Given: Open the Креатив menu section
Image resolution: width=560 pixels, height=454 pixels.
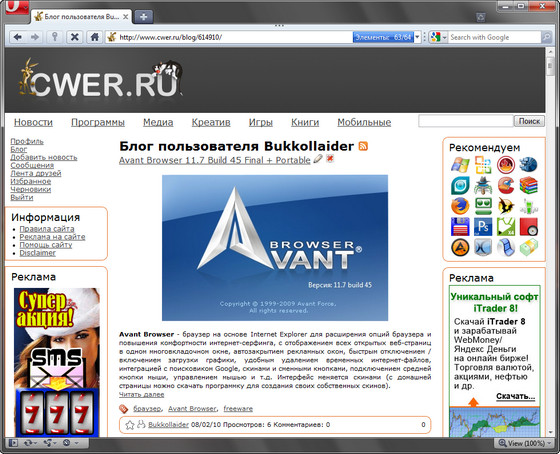Looking at the screenshot, I should 211,123.
